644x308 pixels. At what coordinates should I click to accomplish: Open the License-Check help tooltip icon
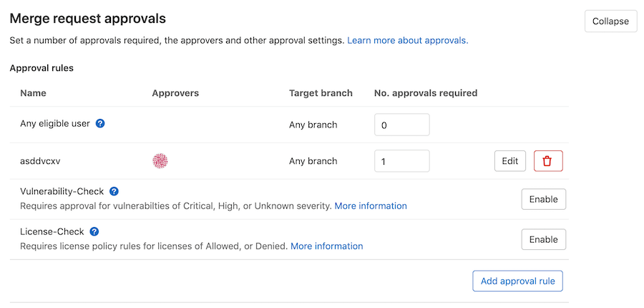pyautogui.click(x=94, y=232)
